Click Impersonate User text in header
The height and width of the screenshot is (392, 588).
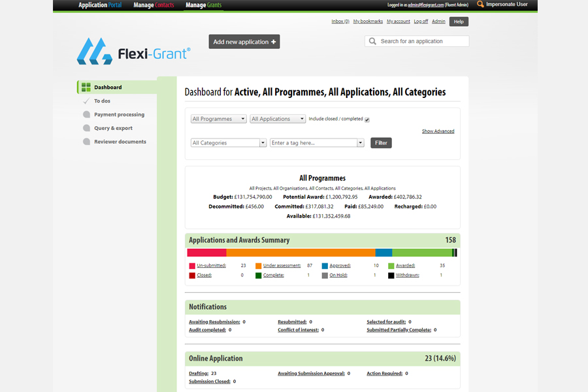pos(506,5)
